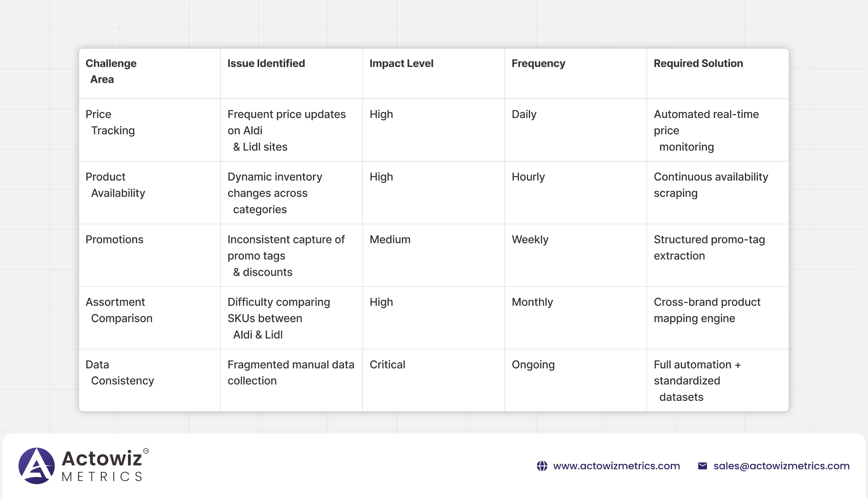The image size is (868, 499).
Task: Select the High impact cell for Price Tracking
Action: (x=381, y=115)
